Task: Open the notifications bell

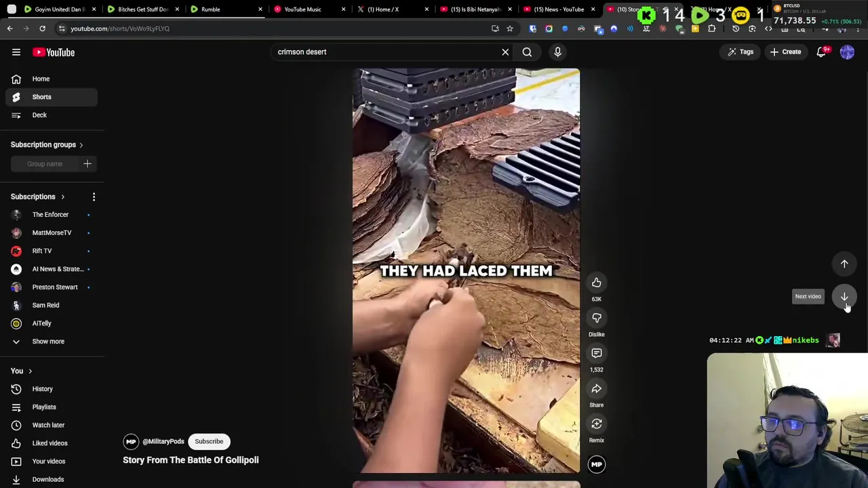Action: pyautogui.click(x=821, y=52)
